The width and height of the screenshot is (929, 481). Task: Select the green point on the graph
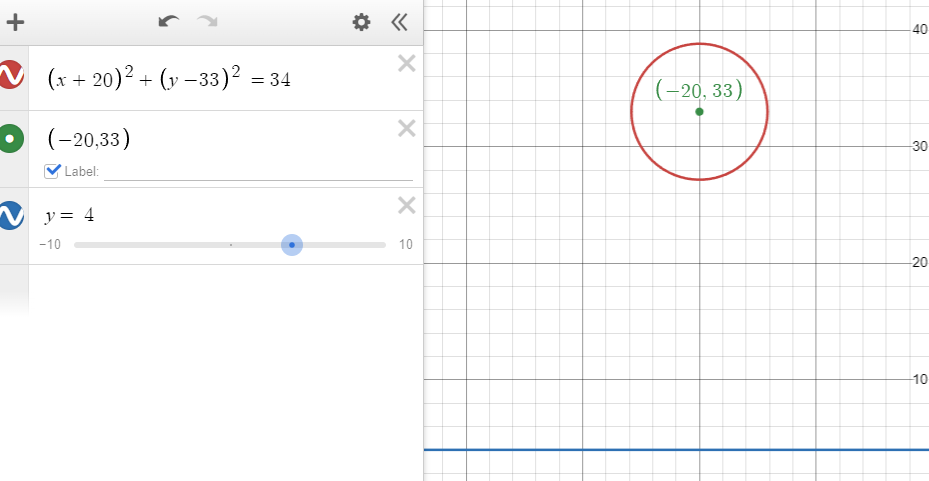pyautogui.click(x=699, y=111)
